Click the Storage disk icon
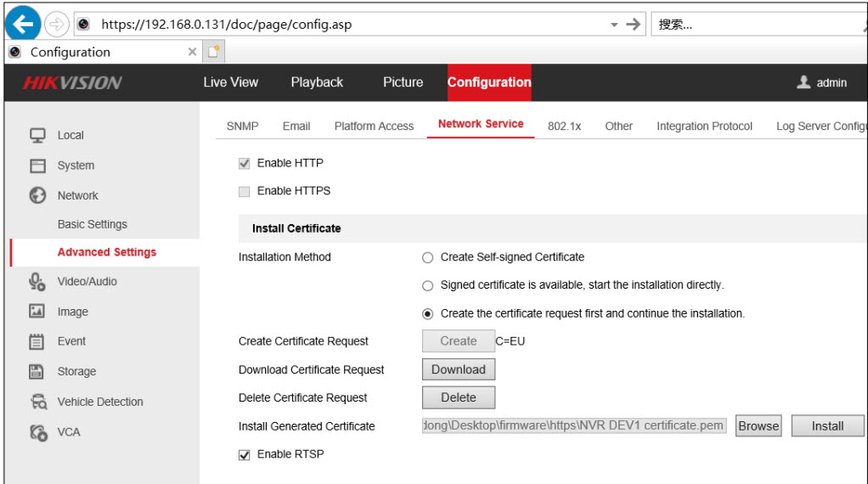This screenshot has width=868, height=484. pos(37,371)
